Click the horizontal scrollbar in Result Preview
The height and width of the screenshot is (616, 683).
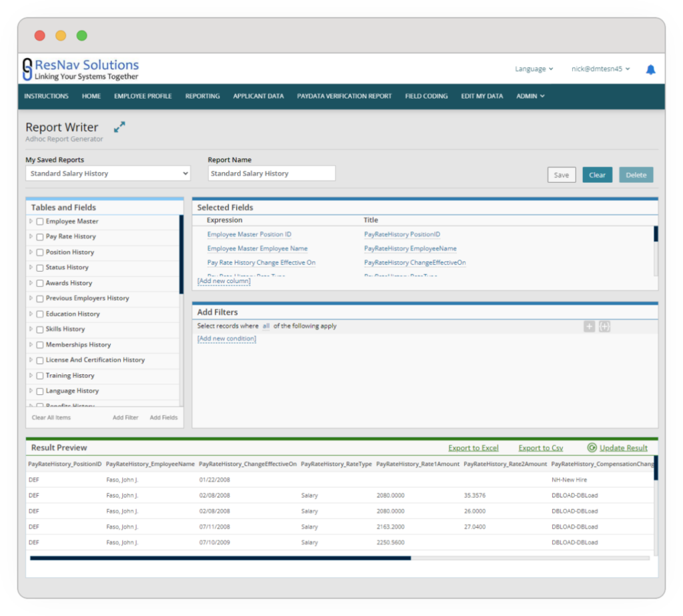[x=220, y=558]
